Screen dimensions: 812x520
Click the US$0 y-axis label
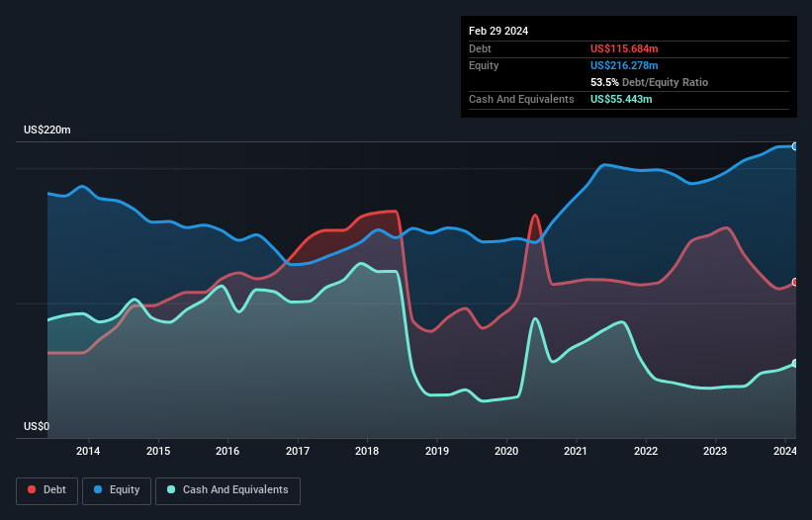(37, 426)
